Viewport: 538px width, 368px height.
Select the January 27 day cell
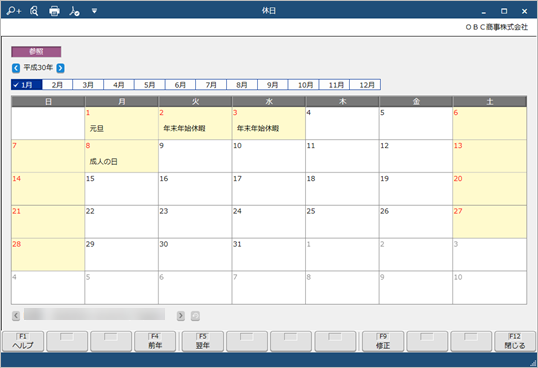tap(490, 222)
